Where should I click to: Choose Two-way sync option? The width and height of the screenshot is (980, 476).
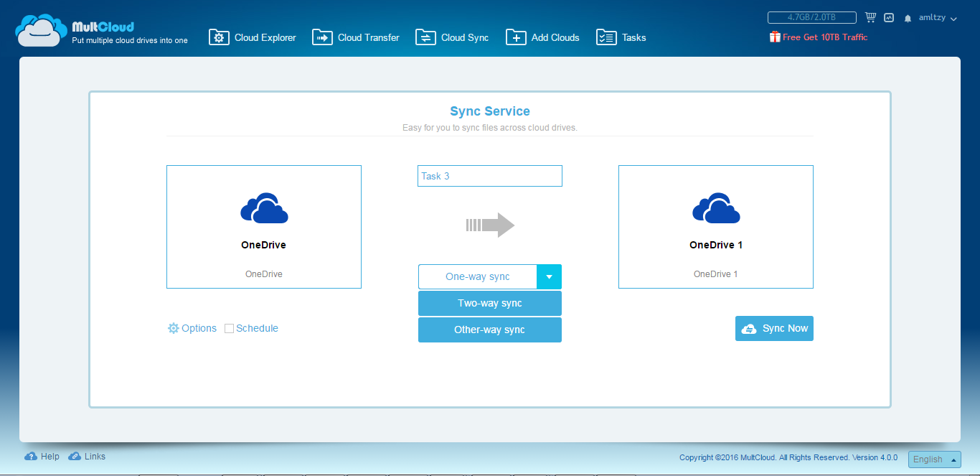coord(490,303)
